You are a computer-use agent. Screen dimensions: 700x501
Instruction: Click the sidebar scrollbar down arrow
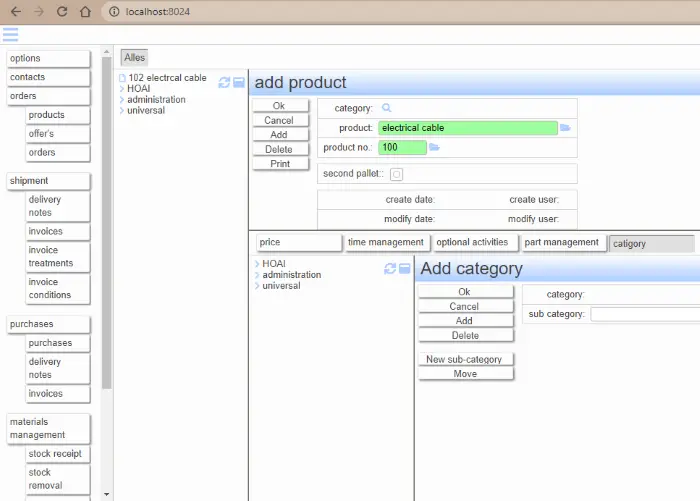click(x=106, y=494)
